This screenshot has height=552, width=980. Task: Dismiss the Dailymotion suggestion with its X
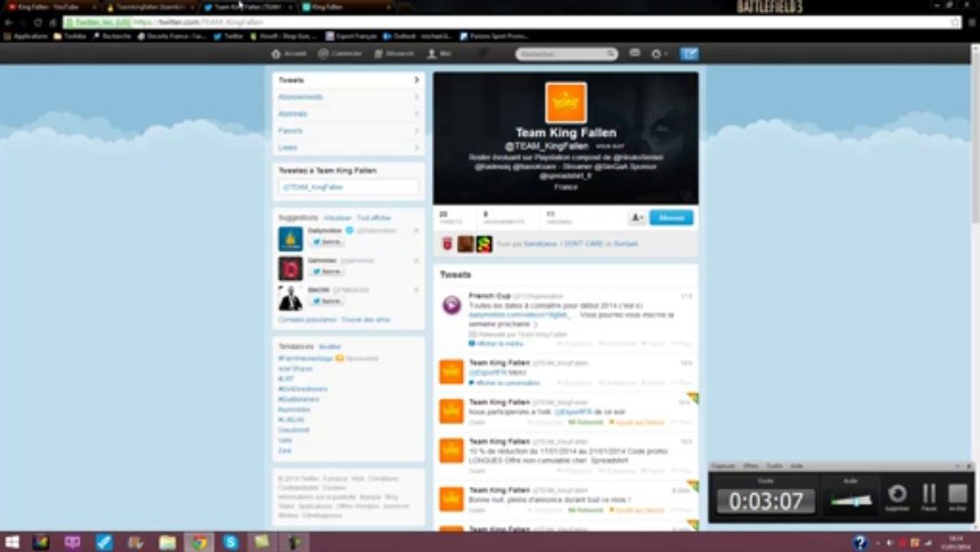(416, 230)
